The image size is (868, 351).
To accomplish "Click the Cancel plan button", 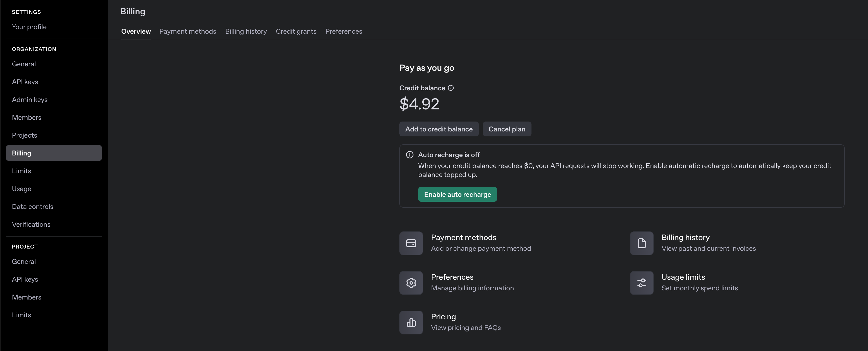I will 506,129.
